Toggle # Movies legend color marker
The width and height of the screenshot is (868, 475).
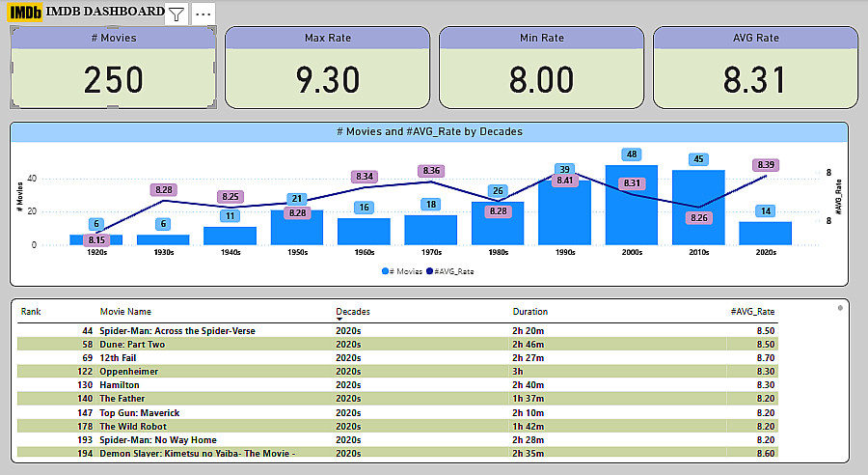[x=385, y=271]
